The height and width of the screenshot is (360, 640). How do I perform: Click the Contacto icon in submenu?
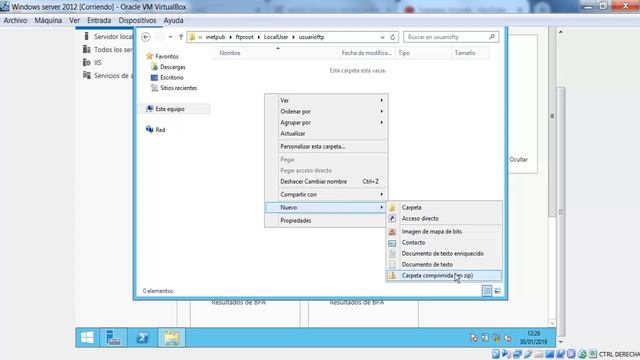[392, 242]
